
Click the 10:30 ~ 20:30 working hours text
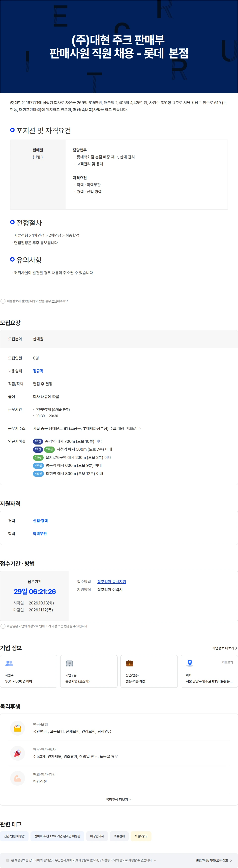click(x=47, y=416)
